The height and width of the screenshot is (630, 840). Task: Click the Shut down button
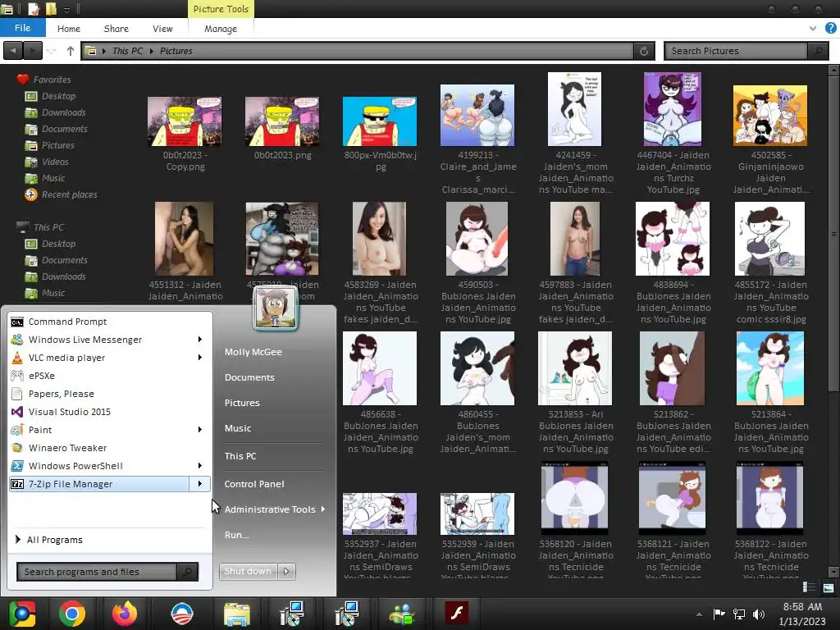[x=249, y=572]
